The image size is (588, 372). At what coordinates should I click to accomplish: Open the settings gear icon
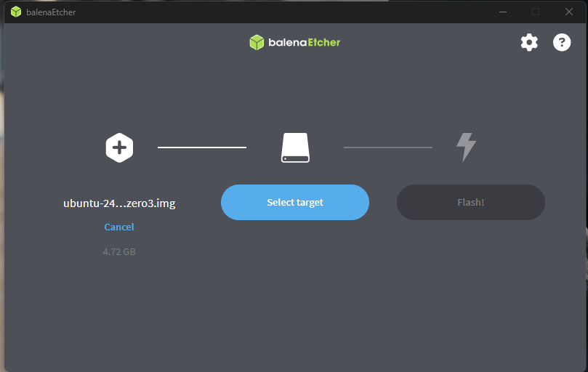click(x=529, y=42)
